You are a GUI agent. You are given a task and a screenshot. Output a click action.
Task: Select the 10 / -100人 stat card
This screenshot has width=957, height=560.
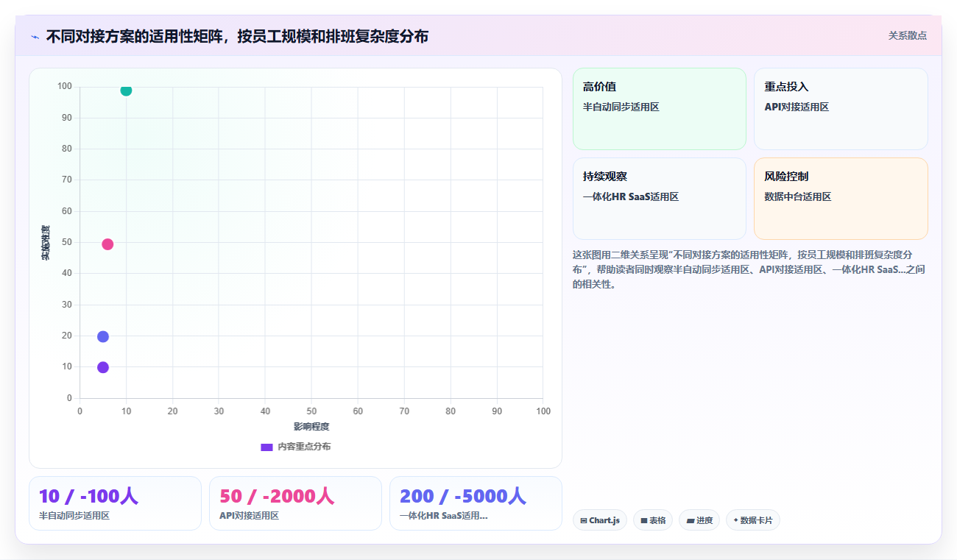[115, 503]
